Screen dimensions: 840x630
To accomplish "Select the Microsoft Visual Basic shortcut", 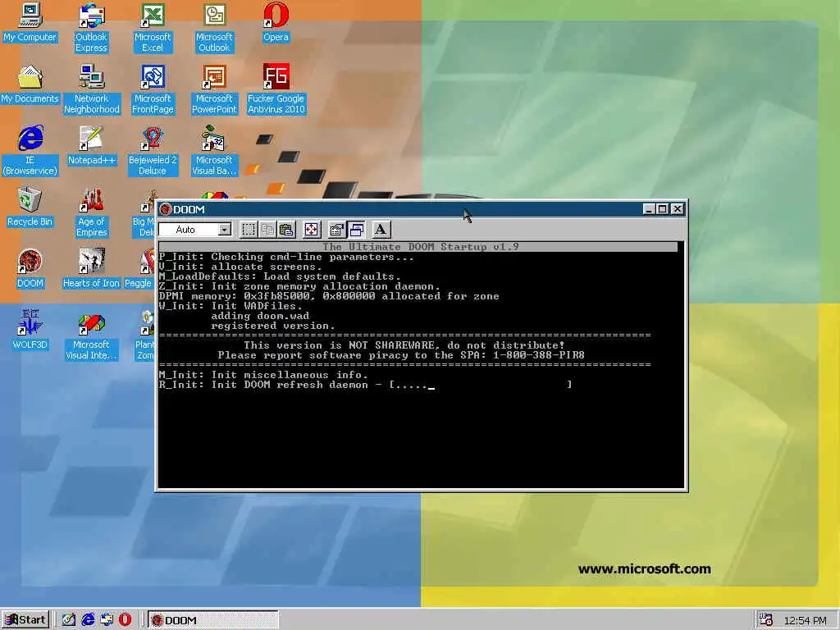I will [x=214, y=151].
